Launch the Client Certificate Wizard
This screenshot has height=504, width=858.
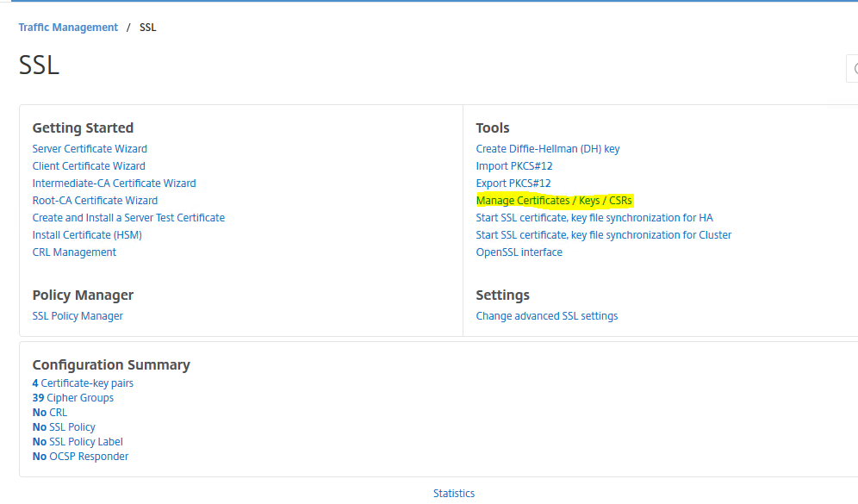tap(89, 166)
